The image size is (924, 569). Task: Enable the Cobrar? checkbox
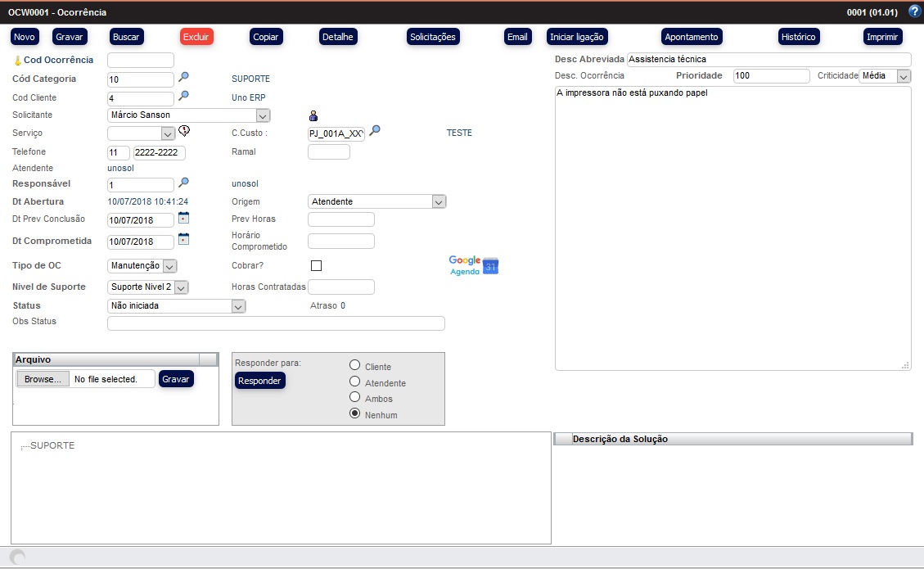click(x=317, y=265)
